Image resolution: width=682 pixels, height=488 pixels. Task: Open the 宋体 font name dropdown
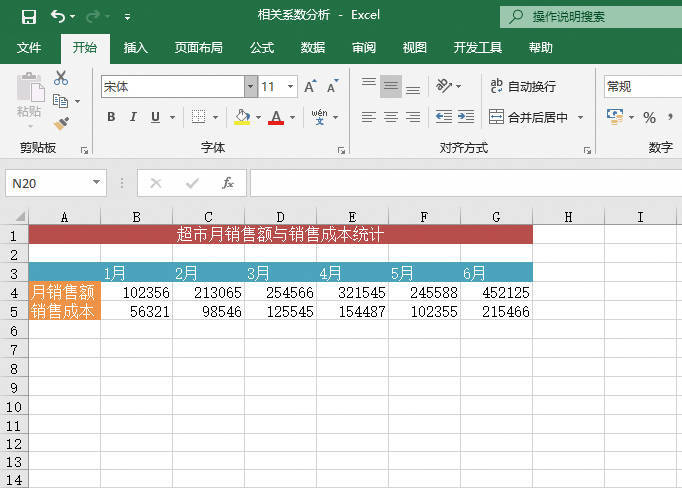coord(250,87)
